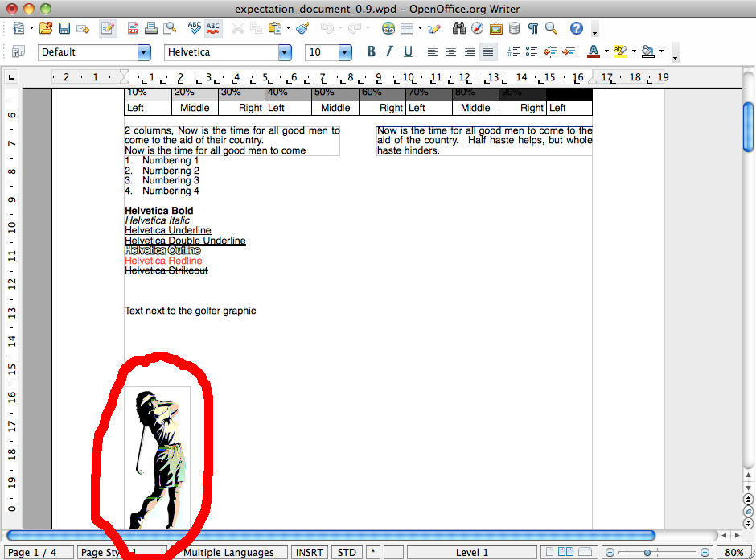This screenshot has width=756, height=560.
Task: Open the Default paragraph style dropdown
Action: [x=144, y=52]
